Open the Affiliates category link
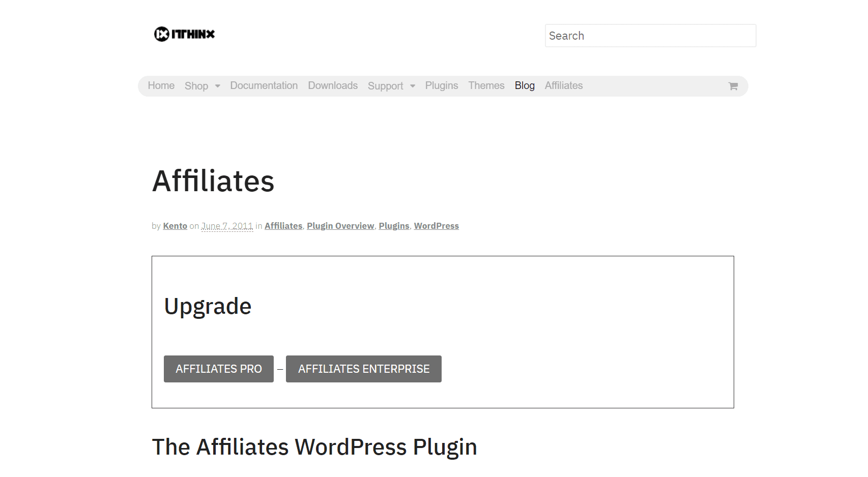Image resolution: width=868 pixels, height=477 pixels. (x=283, y=225)
